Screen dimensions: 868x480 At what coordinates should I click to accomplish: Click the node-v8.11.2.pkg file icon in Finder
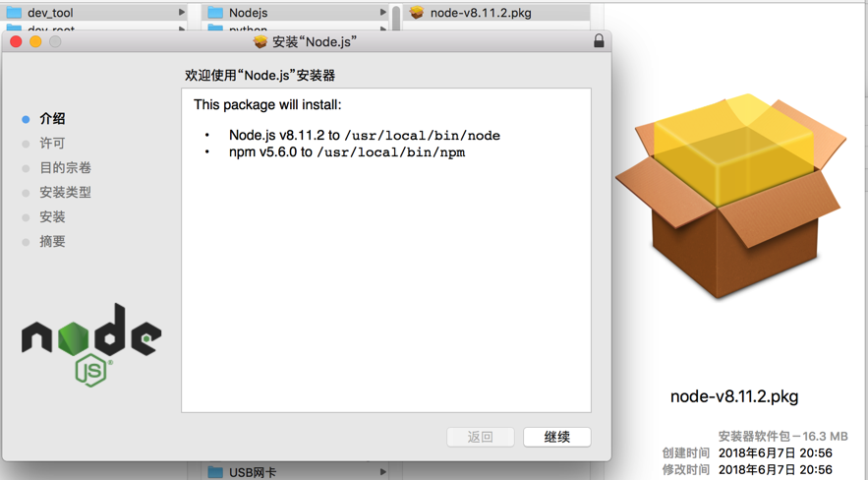point(417,12)
